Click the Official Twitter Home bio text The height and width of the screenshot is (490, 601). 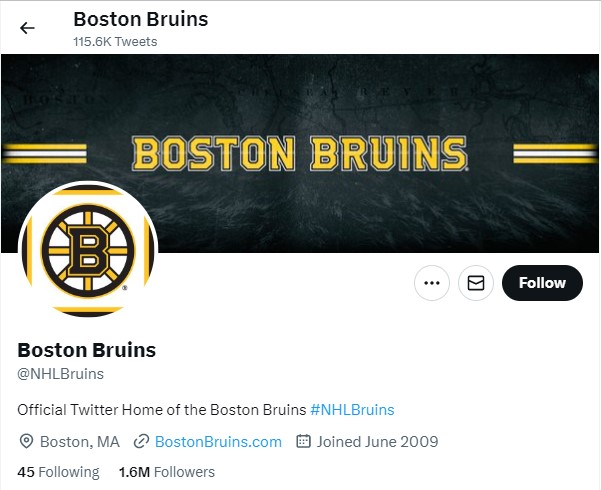pyautogui.click(x=162, y=409)
